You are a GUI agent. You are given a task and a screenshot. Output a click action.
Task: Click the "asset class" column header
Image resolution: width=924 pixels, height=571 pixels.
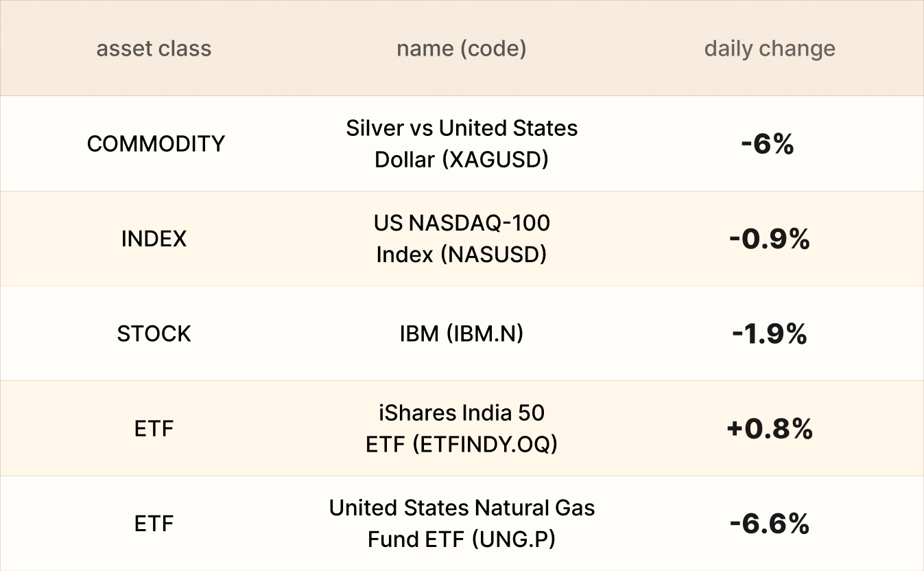(x=154, y=49)
